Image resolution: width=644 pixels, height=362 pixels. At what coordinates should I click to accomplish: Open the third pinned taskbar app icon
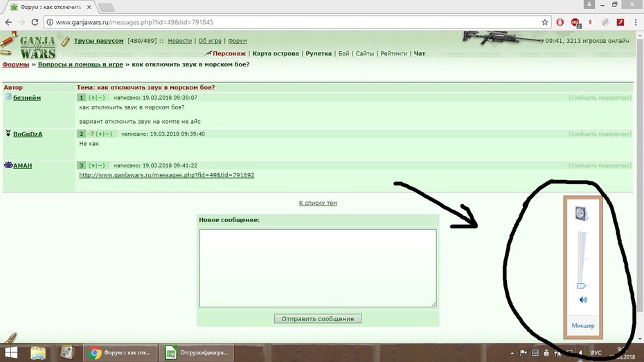(x=66, y=353)
